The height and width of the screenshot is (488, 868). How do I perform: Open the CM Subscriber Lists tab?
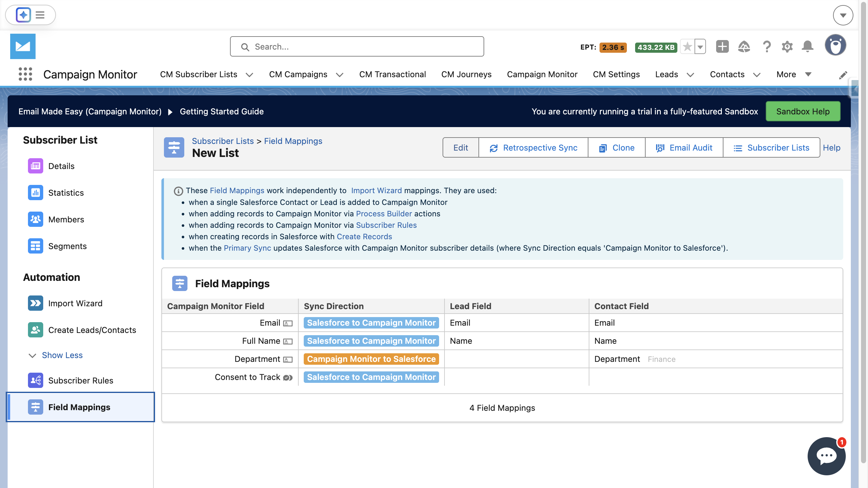pos(199,74)
